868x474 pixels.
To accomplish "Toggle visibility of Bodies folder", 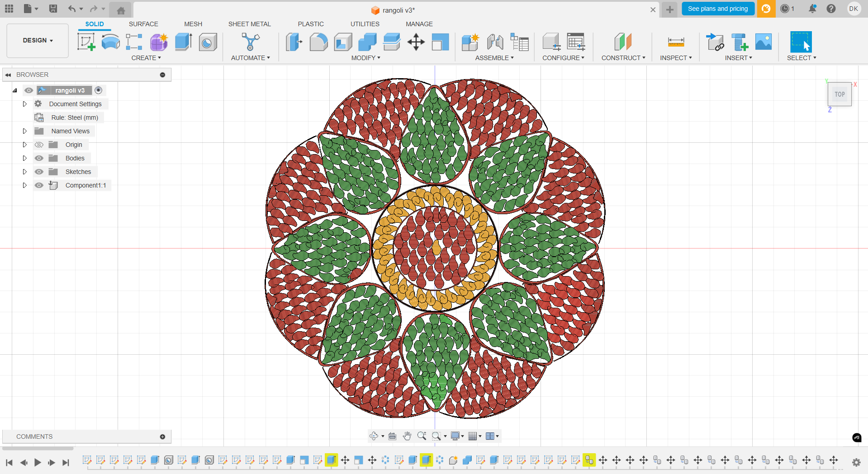I will 39,158.
